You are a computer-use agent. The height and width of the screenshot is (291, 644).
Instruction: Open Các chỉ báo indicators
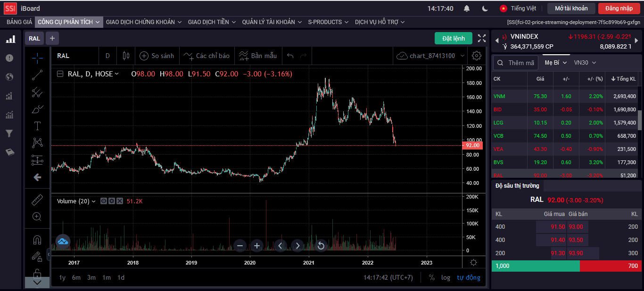[206, 56]
